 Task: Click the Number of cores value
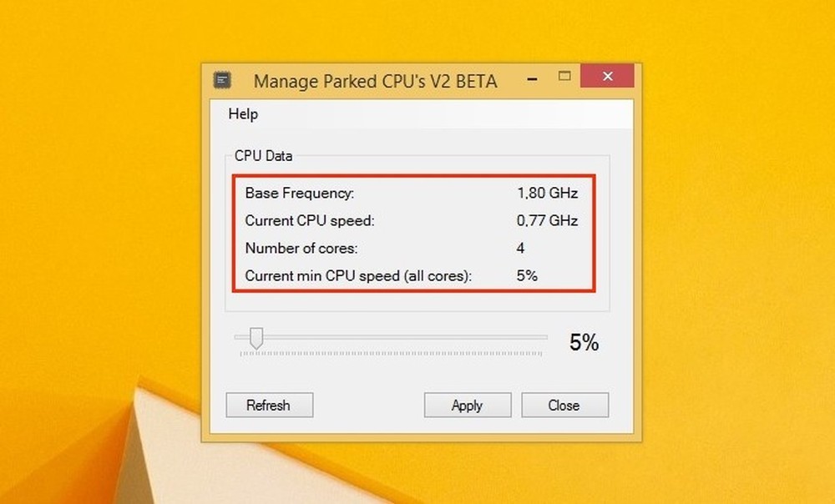520,248
